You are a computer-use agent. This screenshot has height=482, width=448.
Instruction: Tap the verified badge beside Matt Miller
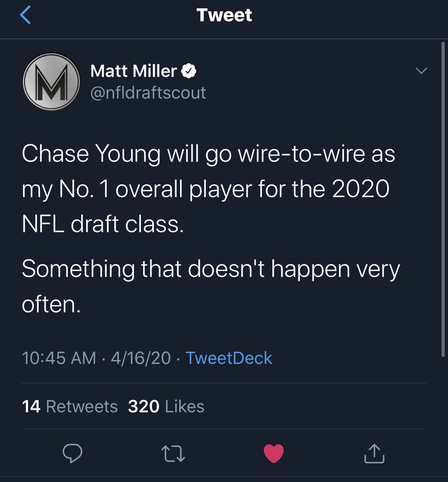click(189, 71)
